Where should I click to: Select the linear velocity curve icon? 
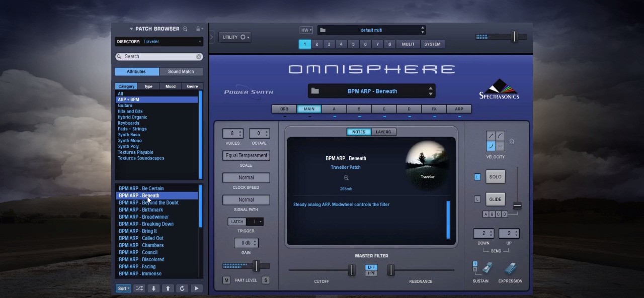click(491, 136)
